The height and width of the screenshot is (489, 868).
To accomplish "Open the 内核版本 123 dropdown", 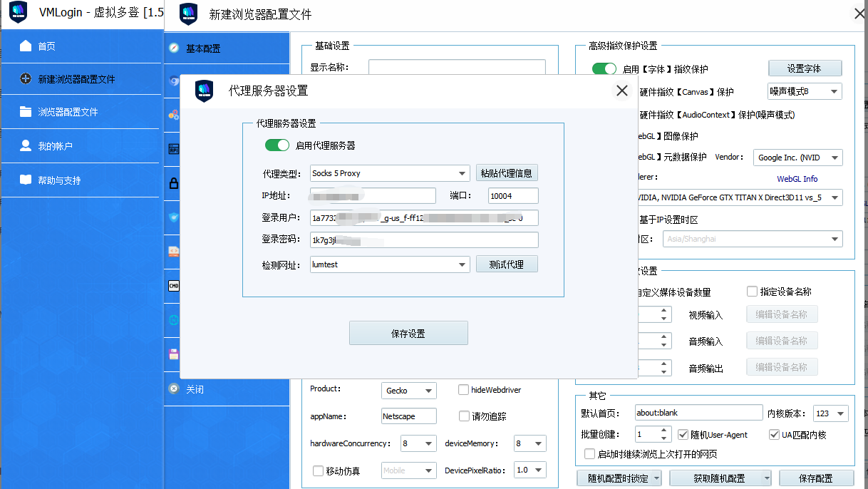I will (830, 413).
